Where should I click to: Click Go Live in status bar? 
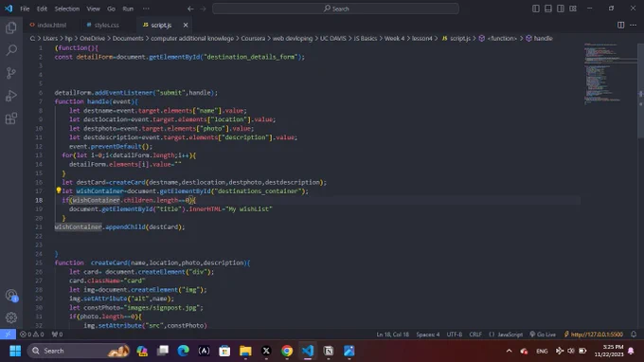point(543,335)
